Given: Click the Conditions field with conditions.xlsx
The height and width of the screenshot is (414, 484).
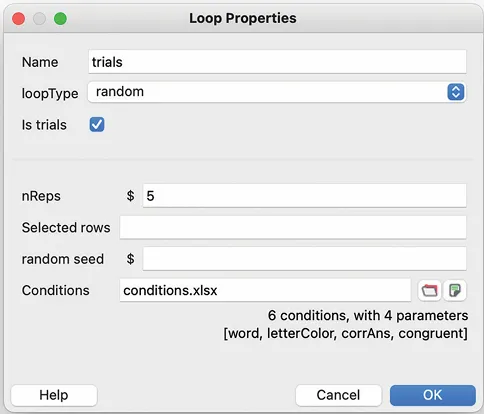Looking at the screenshot, I should tap(265, 290).
